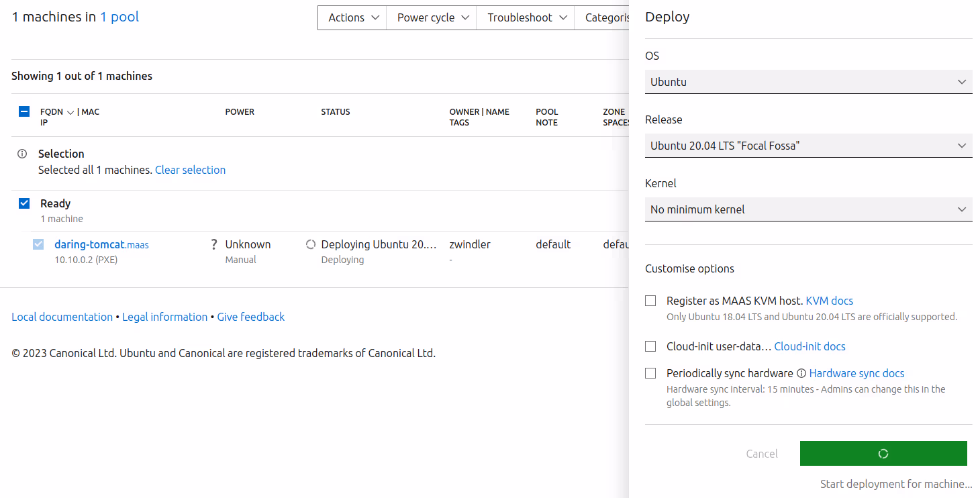The width and height of the screenshot is (980, 498).
Task: Click the deploying status spinner icon
Action: 310,245
